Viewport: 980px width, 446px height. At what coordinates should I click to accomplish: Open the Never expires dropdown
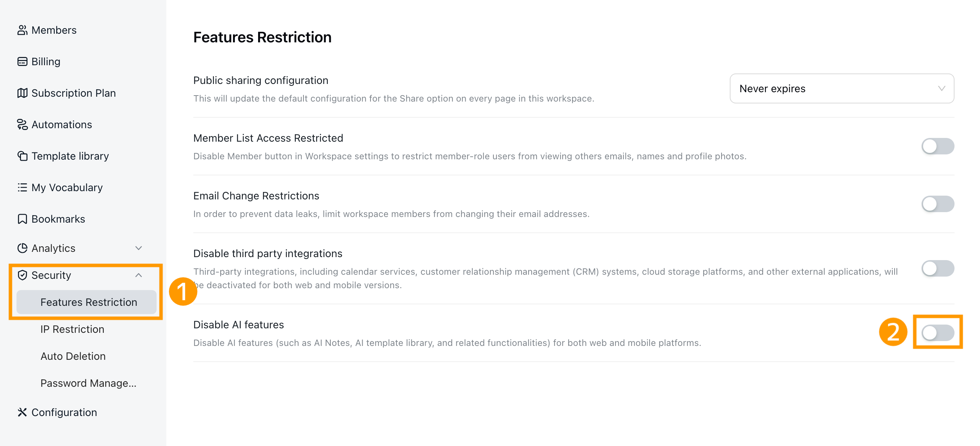pos(841,89)
